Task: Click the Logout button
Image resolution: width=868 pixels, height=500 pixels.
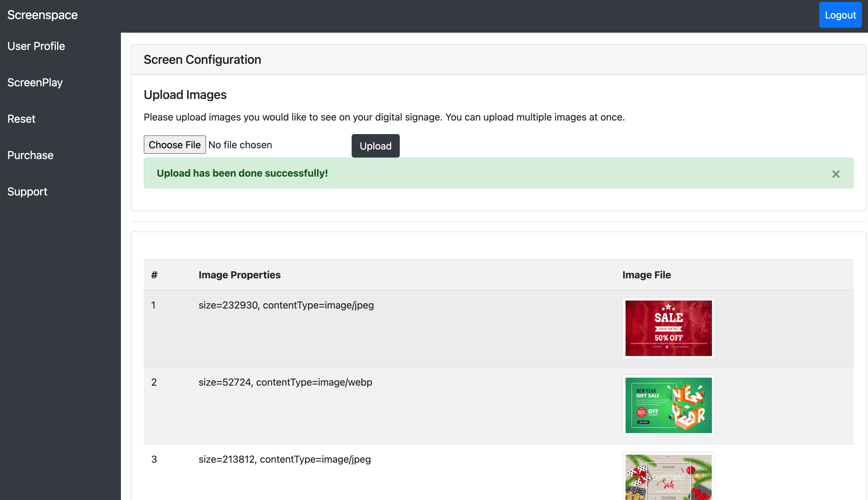Action: 840,15
